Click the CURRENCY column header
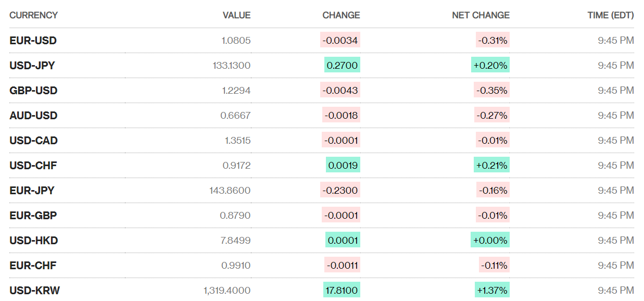This screenshot has width=644, height=301. tap(33, 16)
